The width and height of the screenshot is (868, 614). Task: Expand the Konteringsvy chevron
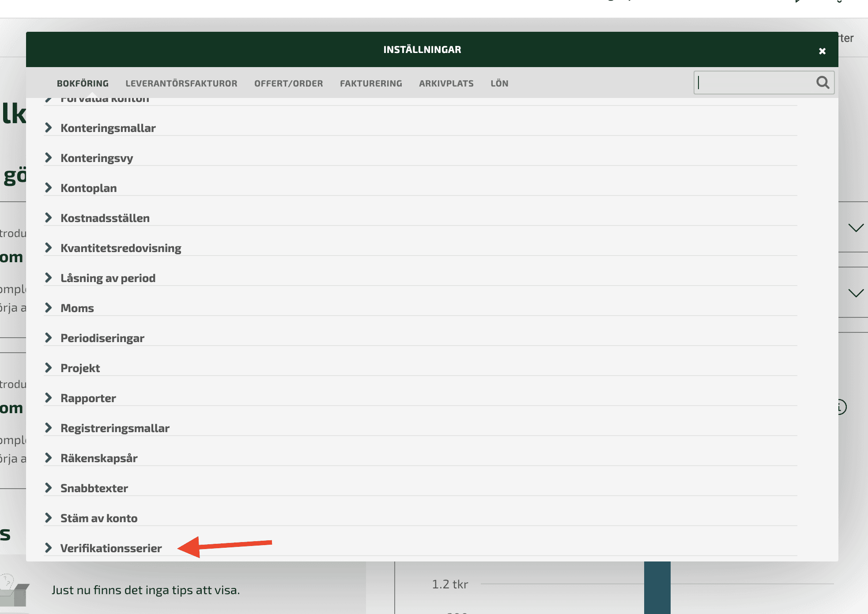[49, 158]
